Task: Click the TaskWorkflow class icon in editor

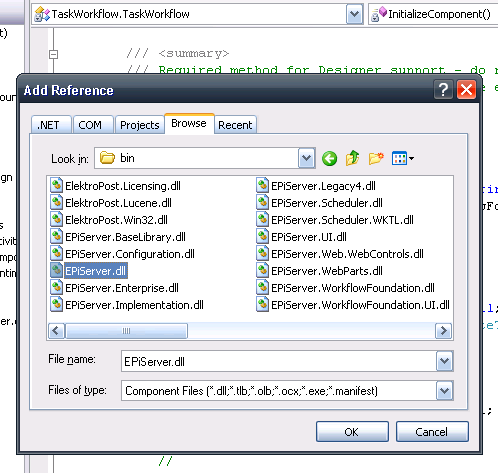Action: pyautogui.click(x=42, y=14)
